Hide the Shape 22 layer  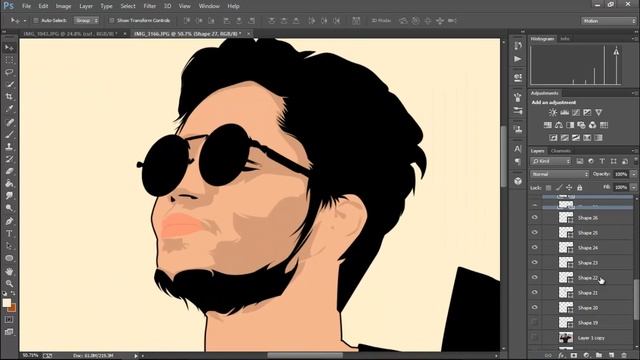[x=535, y=278]
